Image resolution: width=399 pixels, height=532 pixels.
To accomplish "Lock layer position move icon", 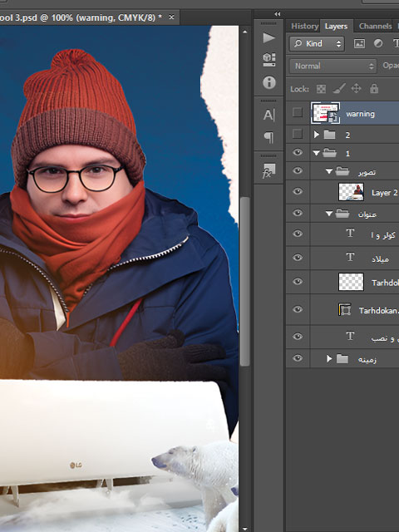I will [x=356, y=89].
